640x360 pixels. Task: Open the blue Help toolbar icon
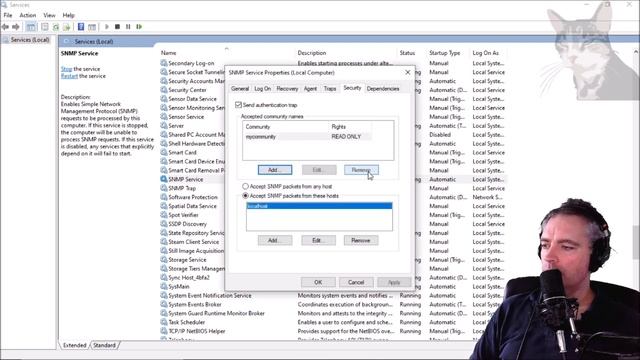tap(81, 27)
